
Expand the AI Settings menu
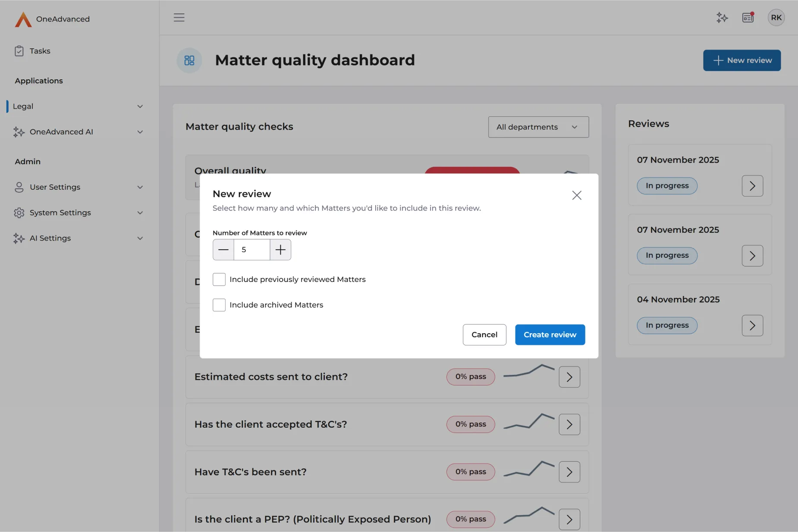tap(78, 238)
